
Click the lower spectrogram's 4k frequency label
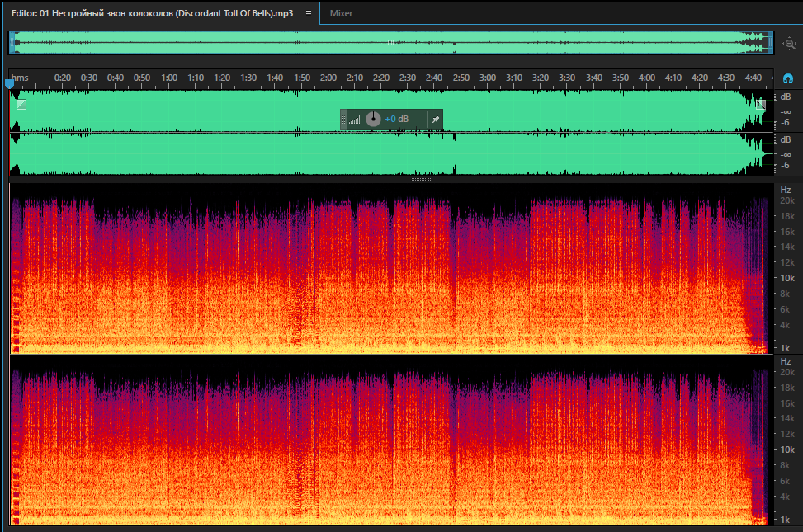click(785, 497)
